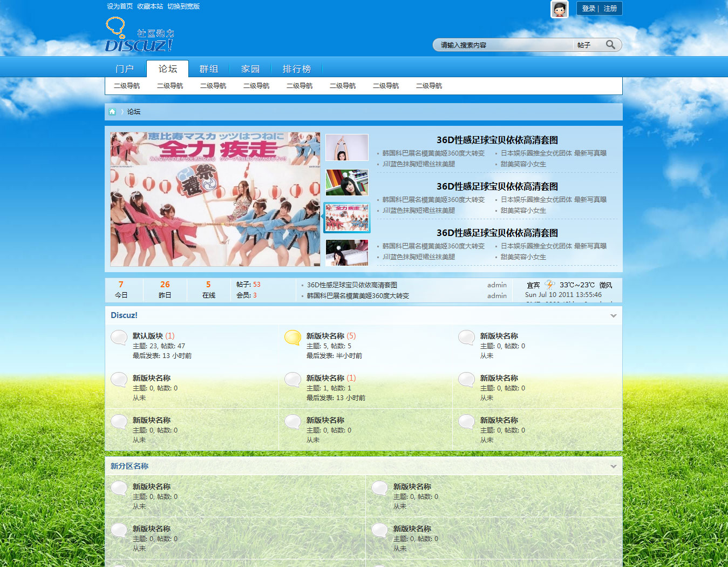The height and width of the screenshot is (567, 728).
Task: Click the 收藏本站 link
Action: click(x=150, y=6)
